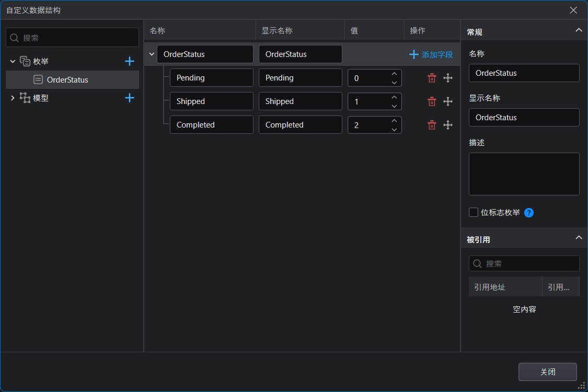The width and height of the screenshot is (588, 392).
Task: Collapse the OrderStatus row in table
Action: point(152,54)
